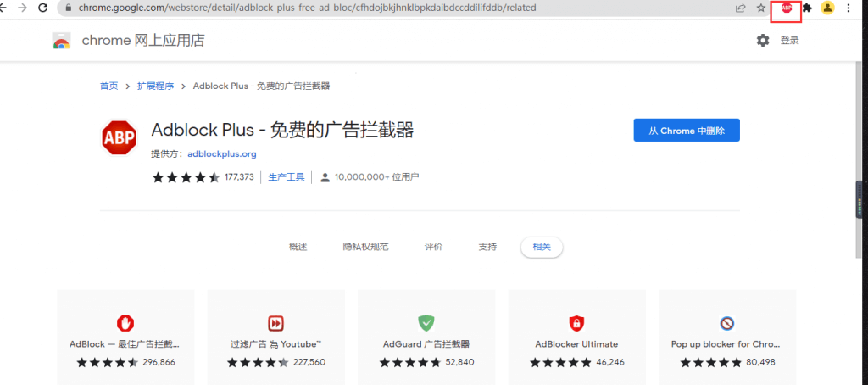Click the Pop up blocker for Chro... title

point(726,344)
